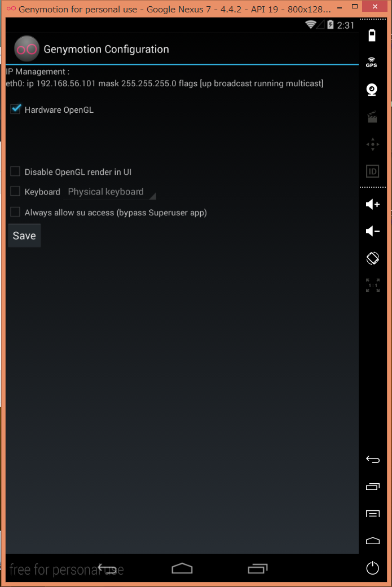Click the sidebar home button icon

[372, 541]
